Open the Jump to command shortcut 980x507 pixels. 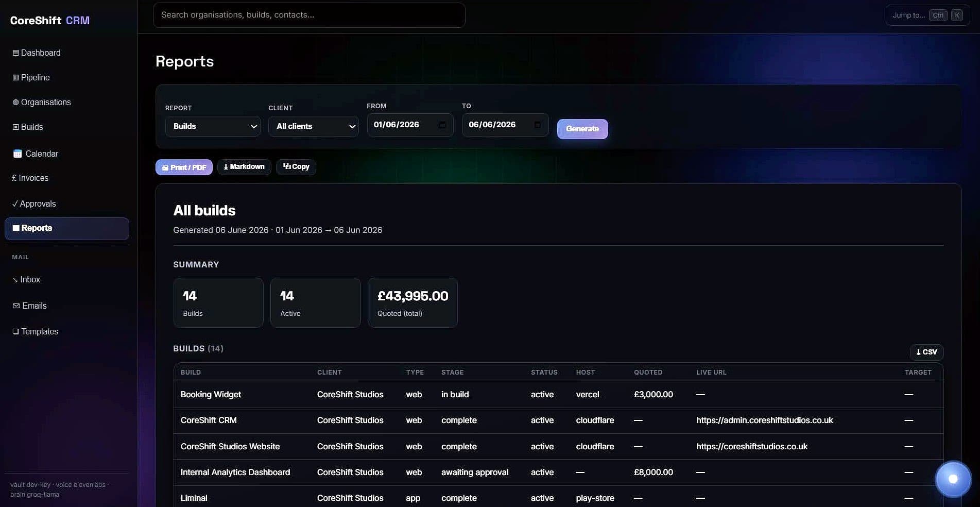tap(927, 15)
